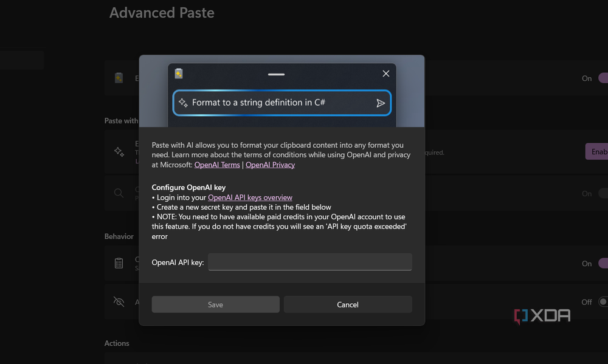Viewport: 608px width, 364px height.
Task: Open the OpenAI Privacy link
Action: (x=271, y=165)
